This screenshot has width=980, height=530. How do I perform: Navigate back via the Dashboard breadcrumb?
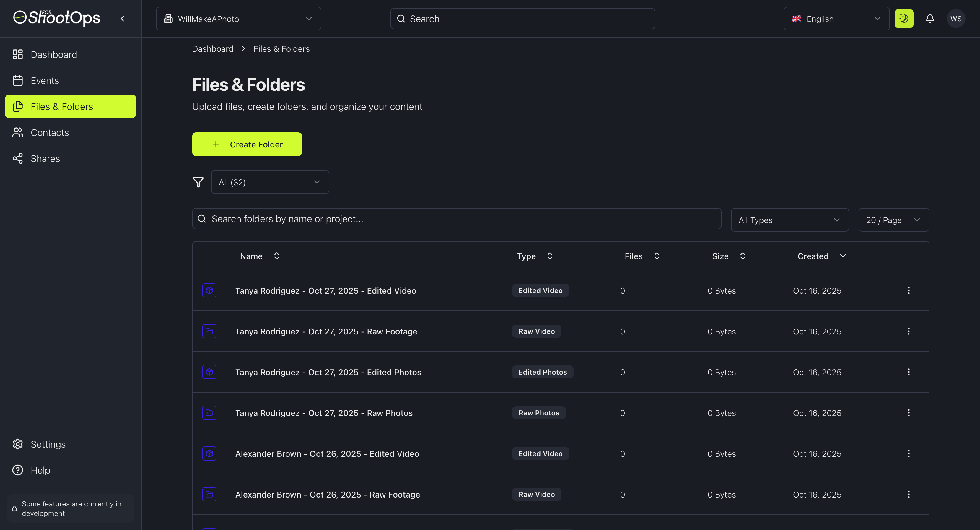[x=213, y=49]
